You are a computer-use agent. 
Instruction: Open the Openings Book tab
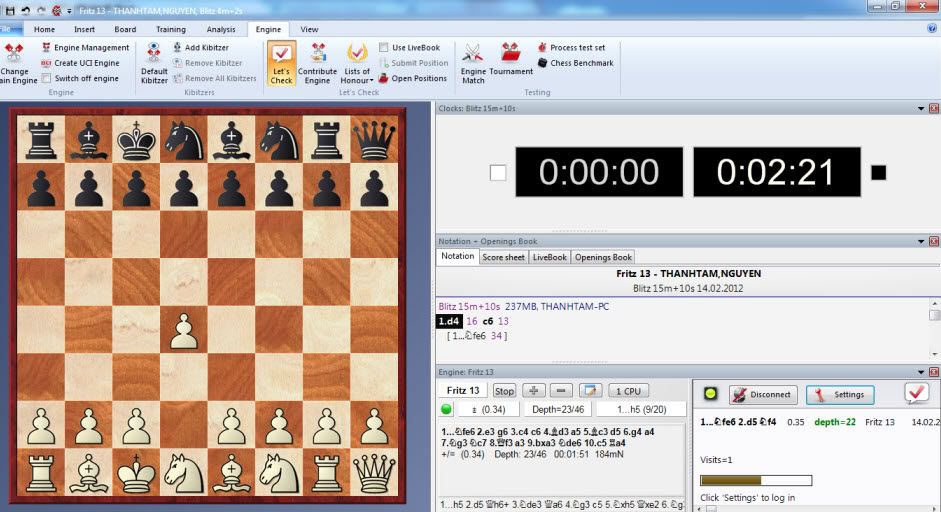pos(603,257)
